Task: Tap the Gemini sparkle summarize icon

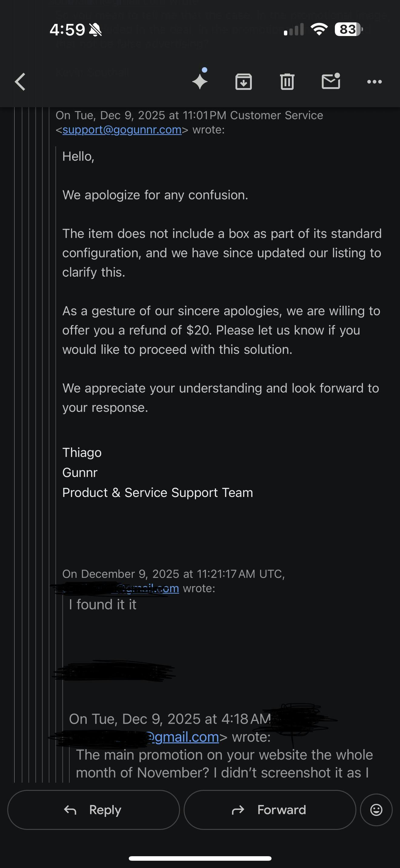Action: point(200,81)
